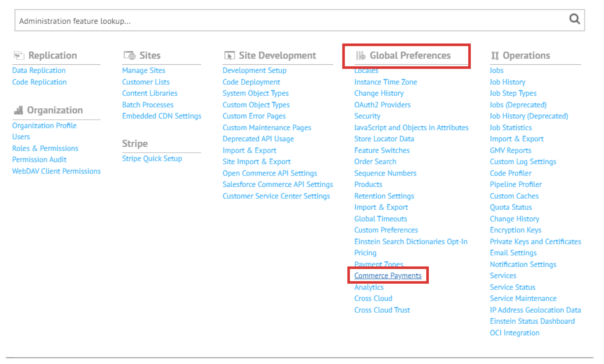The width and height of the screenshot is (604, 364).
Task: Open Customer Lists
Action: (x=146, y=82)
